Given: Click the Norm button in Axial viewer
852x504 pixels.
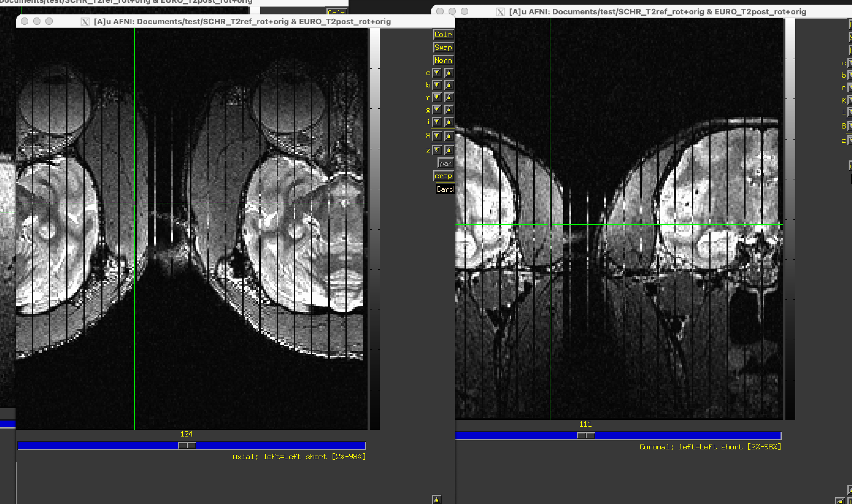Looking at the screenshot, I should click(443, 60).
